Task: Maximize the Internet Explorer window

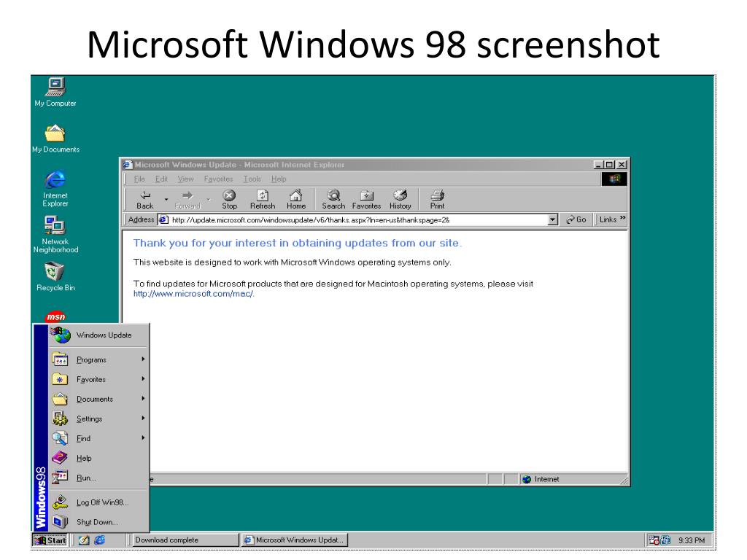Action: pos(609,165)
